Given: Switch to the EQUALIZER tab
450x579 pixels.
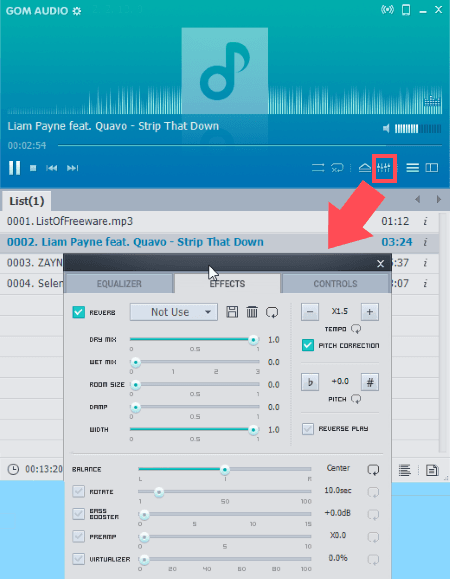Looking at the screenshot, I should click(x=119, y=284).
